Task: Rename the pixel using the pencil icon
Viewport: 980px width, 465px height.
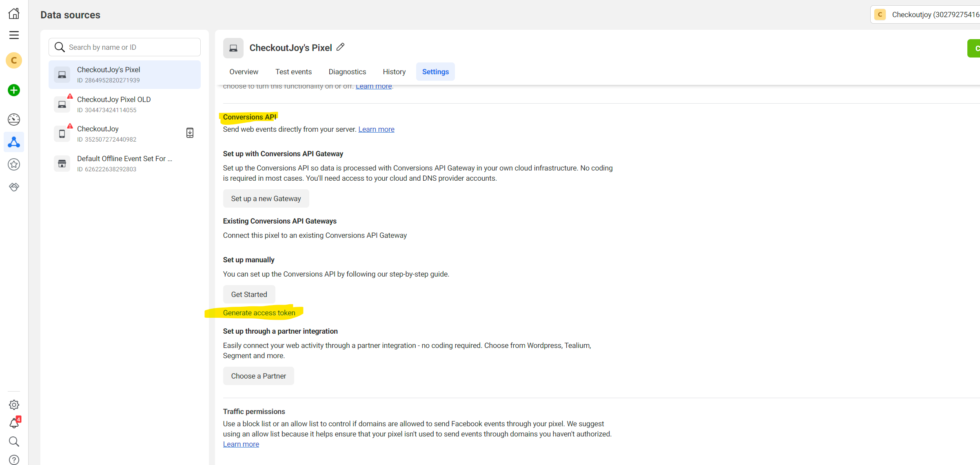Action: (x=341, y=47)
